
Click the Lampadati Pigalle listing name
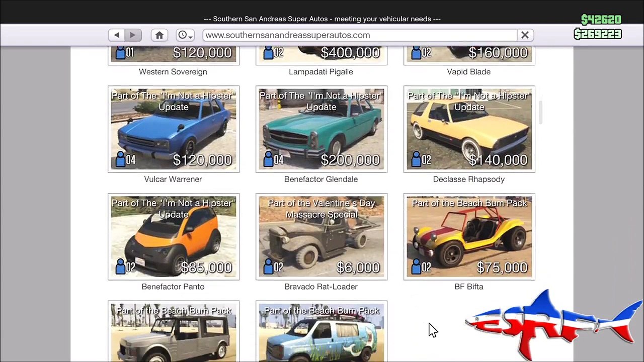click(321, 72)
